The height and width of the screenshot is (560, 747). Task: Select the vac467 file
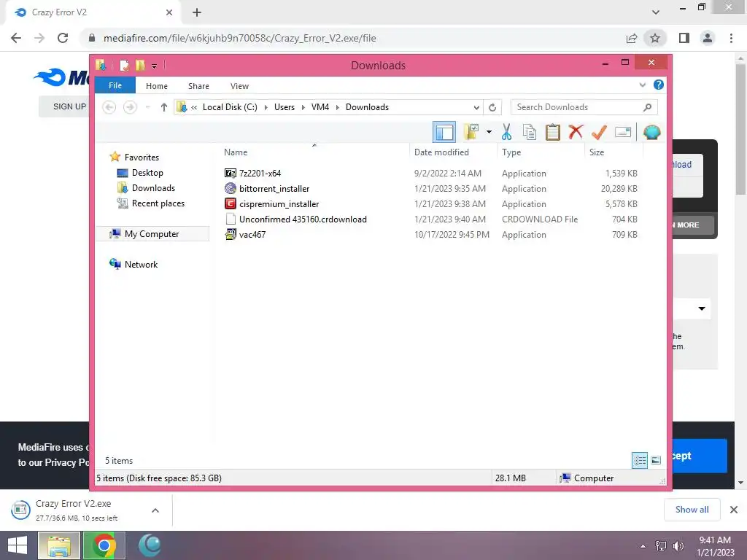[x=252, y=234]
